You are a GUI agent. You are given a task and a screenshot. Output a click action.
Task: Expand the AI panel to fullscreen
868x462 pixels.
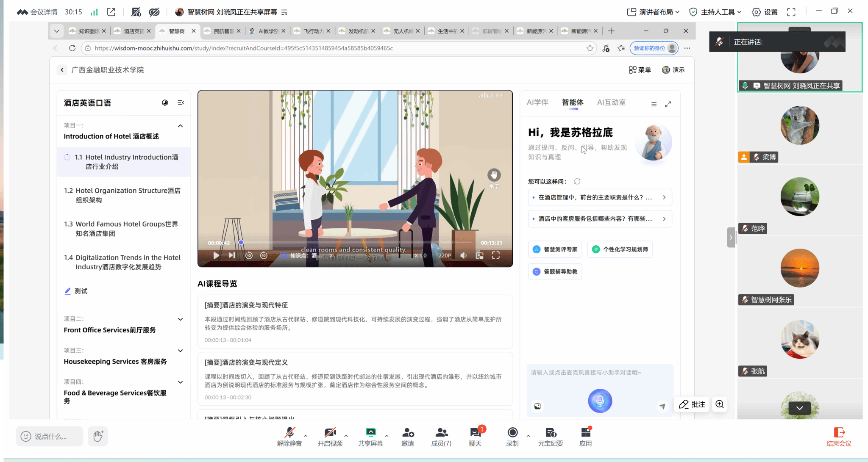point(668,104)
